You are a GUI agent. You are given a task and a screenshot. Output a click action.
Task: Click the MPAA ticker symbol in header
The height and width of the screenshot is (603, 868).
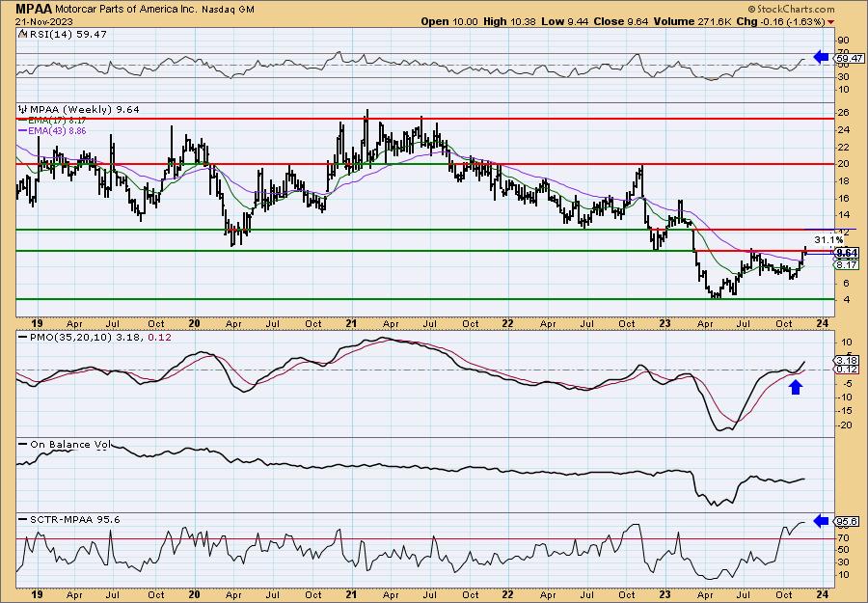(34, 9)
